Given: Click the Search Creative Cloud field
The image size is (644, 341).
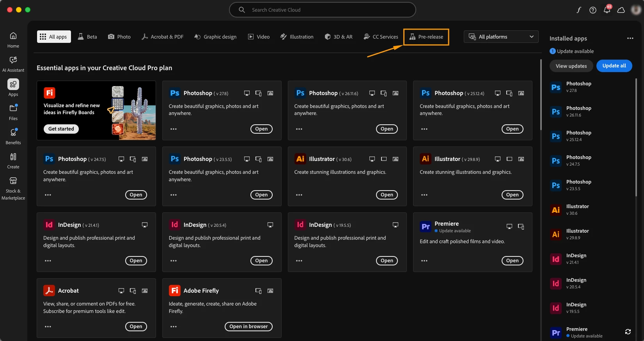Looking at the screenshot, I should 322,10.
